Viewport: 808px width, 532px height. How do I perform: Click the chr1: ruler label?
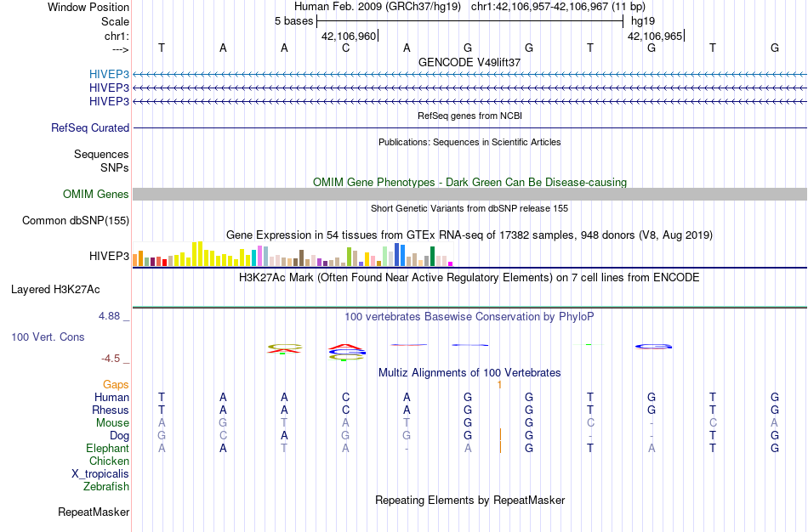click(117, 36)
